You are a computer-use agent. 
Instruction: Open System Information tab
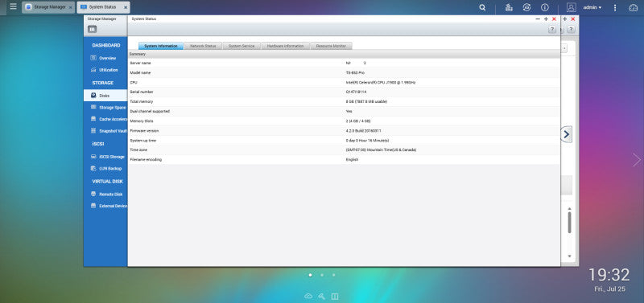pyautogui.click(x=161, y=46)
